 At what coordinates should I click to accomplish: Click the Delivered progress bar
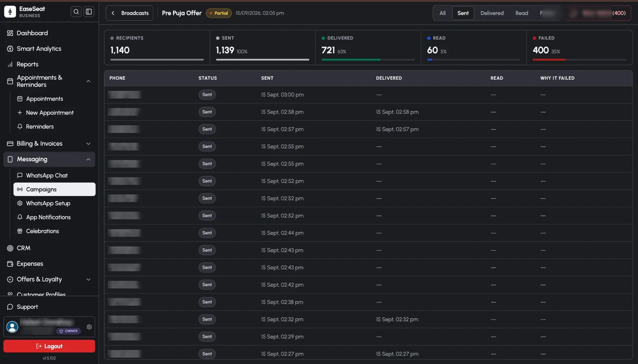click(368, 60)
